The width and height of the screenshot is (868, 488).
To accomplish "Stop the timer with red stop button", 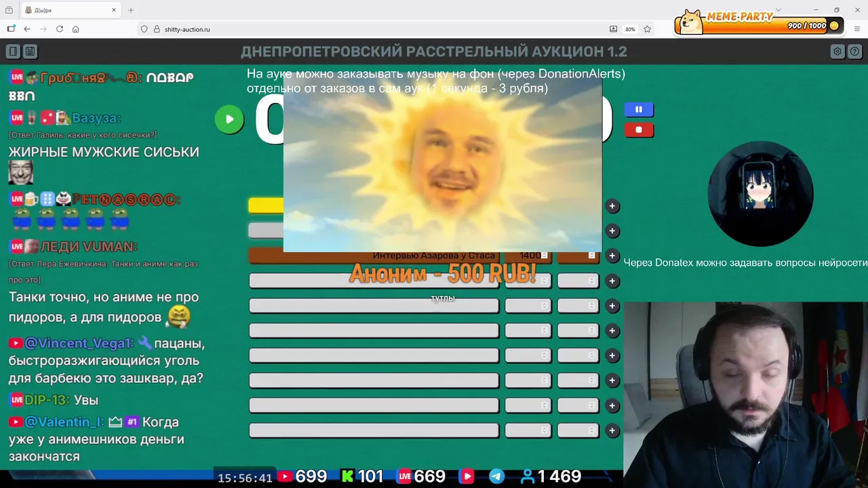I will click(639, 129).
